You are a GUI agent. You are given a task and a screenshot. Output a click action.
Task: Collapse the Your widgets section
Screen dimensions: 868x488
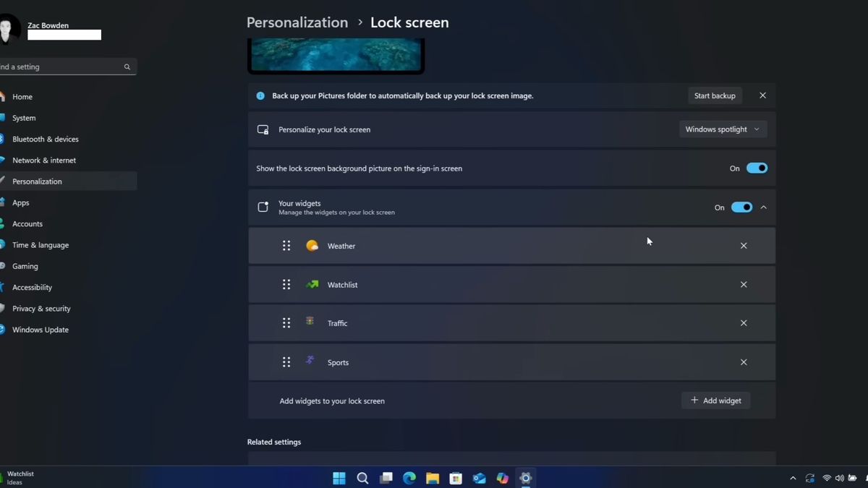763,207
